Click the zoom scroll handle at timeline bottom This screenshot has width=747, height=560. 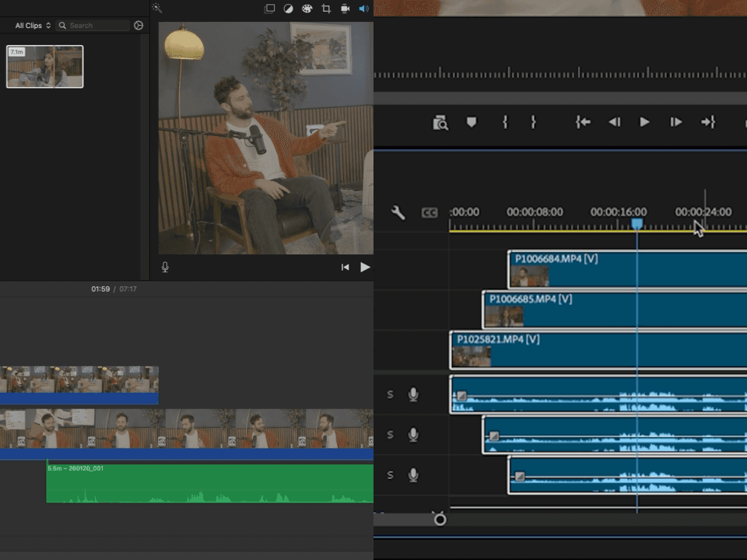(440, 519)
